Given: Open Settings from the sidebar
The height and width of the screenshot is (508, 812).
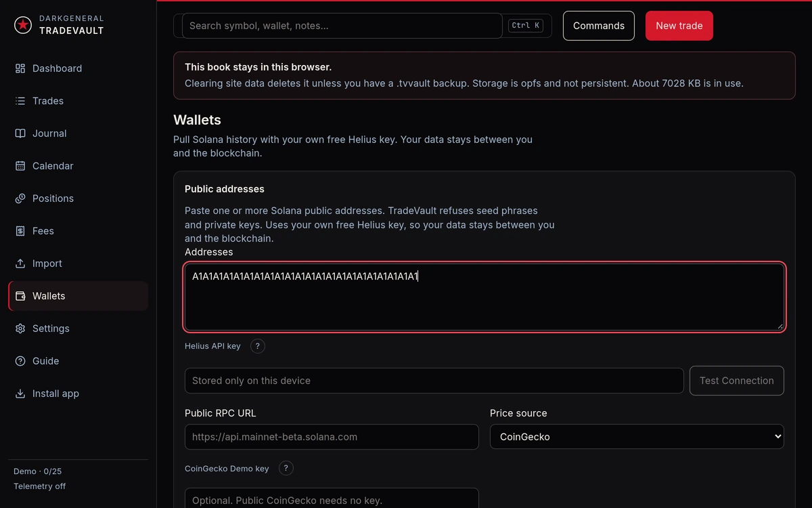Looking at the screenshot, I should [x=78, y=329].
